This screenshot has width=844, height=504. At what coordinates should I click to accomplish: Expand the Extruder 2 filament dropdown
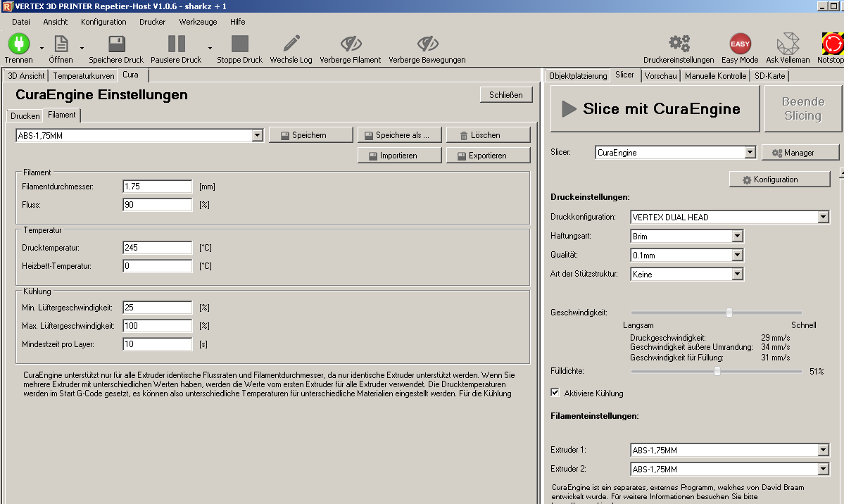click(x=823, y=469)
